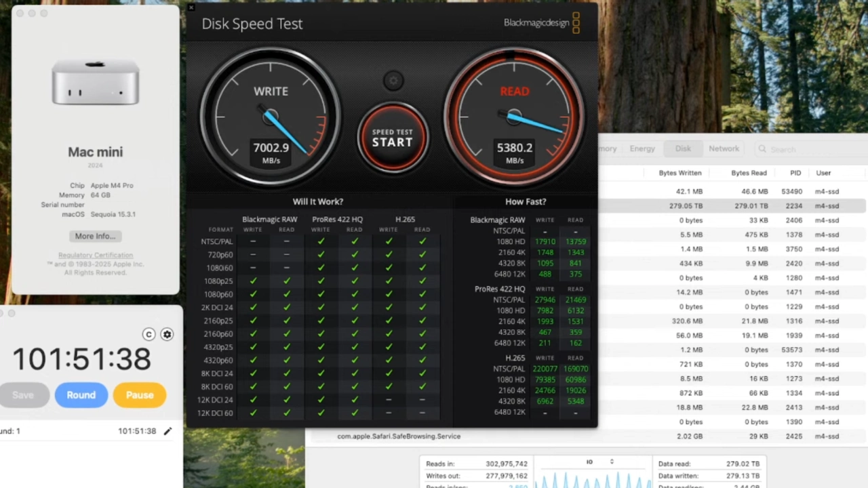Switch to the Energy tab
Viewport: 868px width, 488px height.
(x=642, y=148)
